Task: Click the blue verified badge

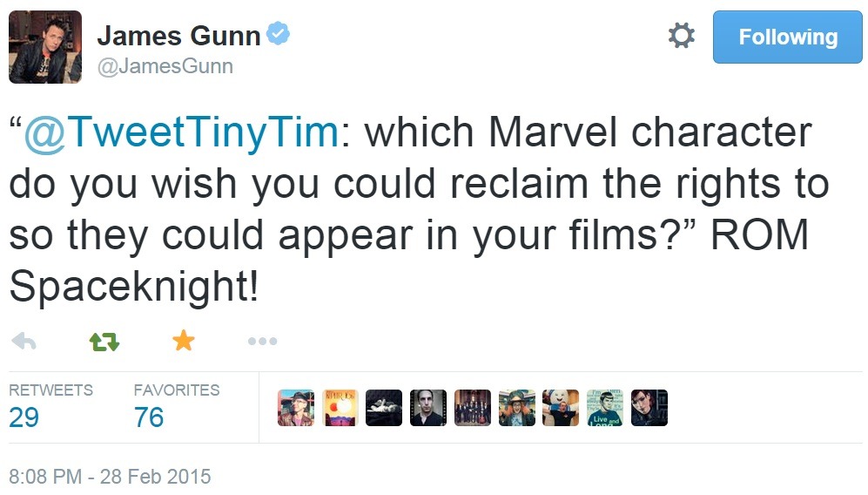Action: pos(279,35)
